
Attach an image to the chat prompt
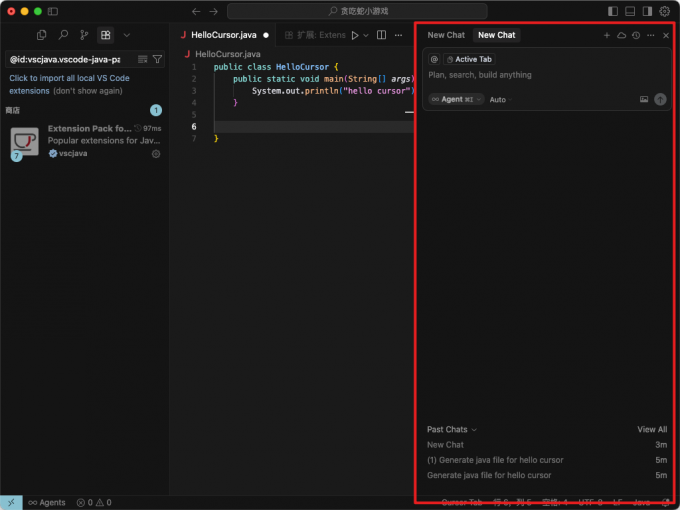pyautogui.click(x=644, y=99)
